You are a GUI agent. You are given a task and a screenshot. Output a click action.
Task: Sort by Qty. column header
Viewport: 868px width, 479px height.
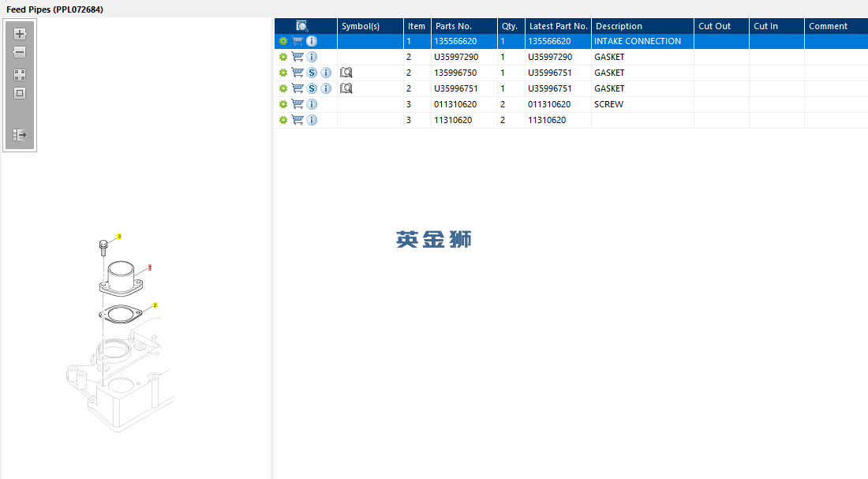[511, 26]
